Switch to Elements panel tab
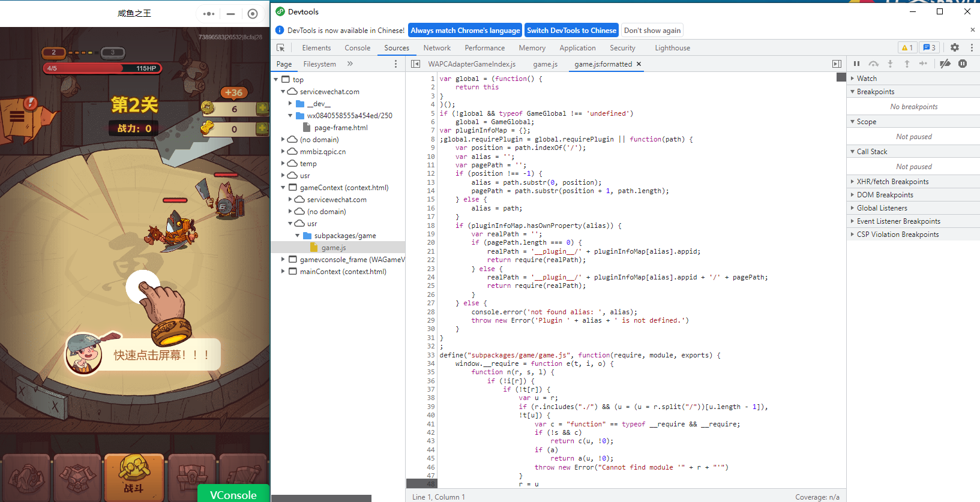Screen dimensions: 980x502 point(316,48)
